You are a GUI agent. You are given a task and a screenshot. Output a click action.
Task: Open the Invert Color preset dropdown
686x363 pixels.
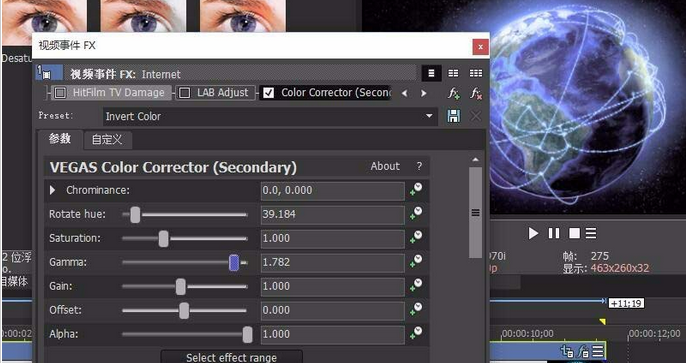click(429, 116)
